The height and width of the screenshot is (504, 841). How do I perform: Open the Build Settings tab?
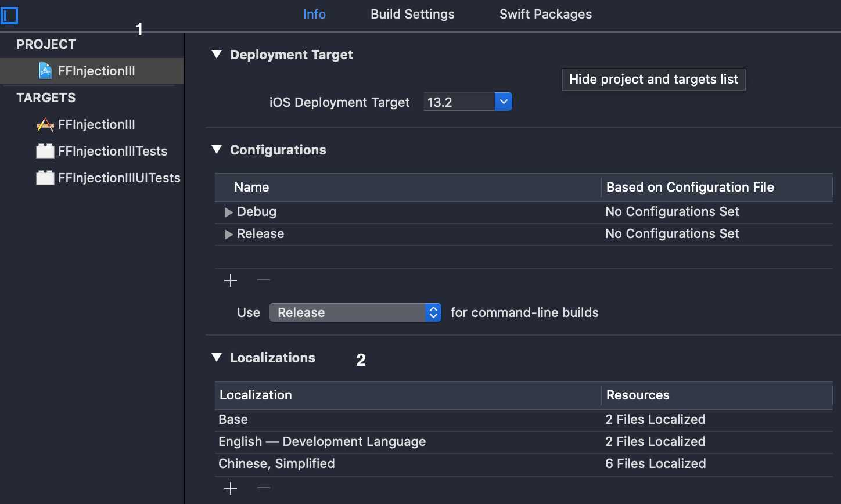pyautogui.click(x=412, y=15)
